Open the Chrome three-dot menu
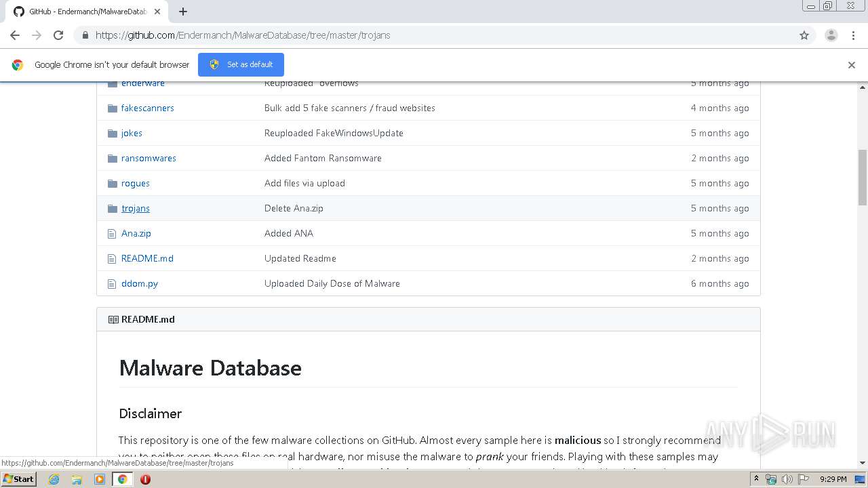The height and width of the screenshot is (488, 868). [x=853, y=35]
